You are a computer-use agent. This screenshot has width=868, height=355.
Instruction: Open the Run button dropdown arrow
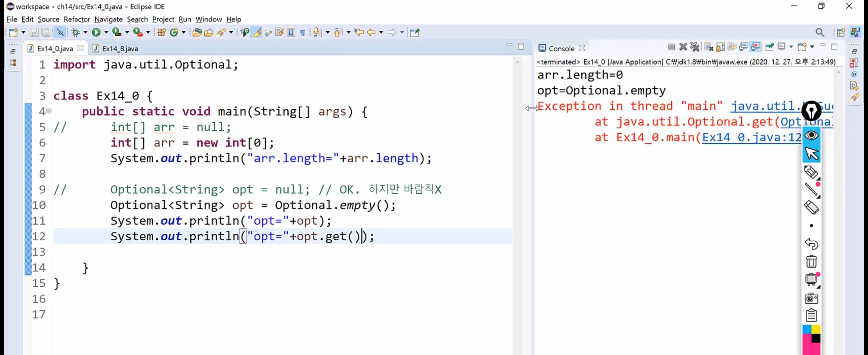(x=106, y=32)
